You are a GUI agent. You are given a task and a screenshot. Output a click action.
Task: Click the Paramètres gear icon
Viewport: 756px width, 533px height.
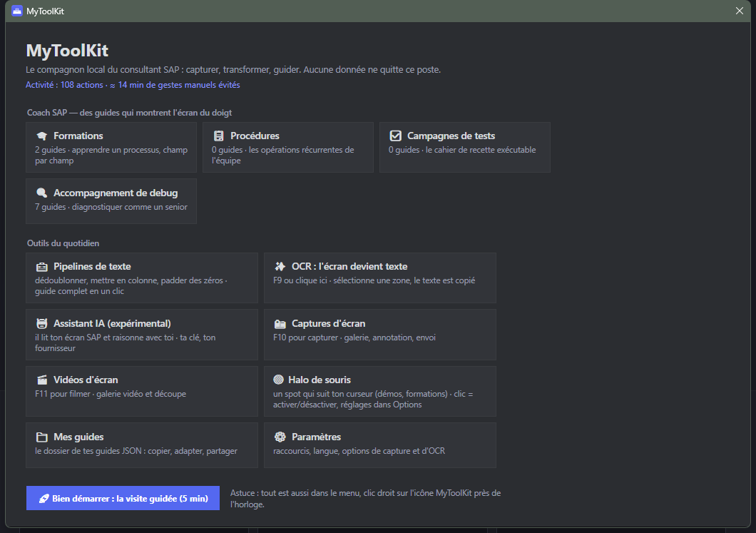click(x=280, y=437)
